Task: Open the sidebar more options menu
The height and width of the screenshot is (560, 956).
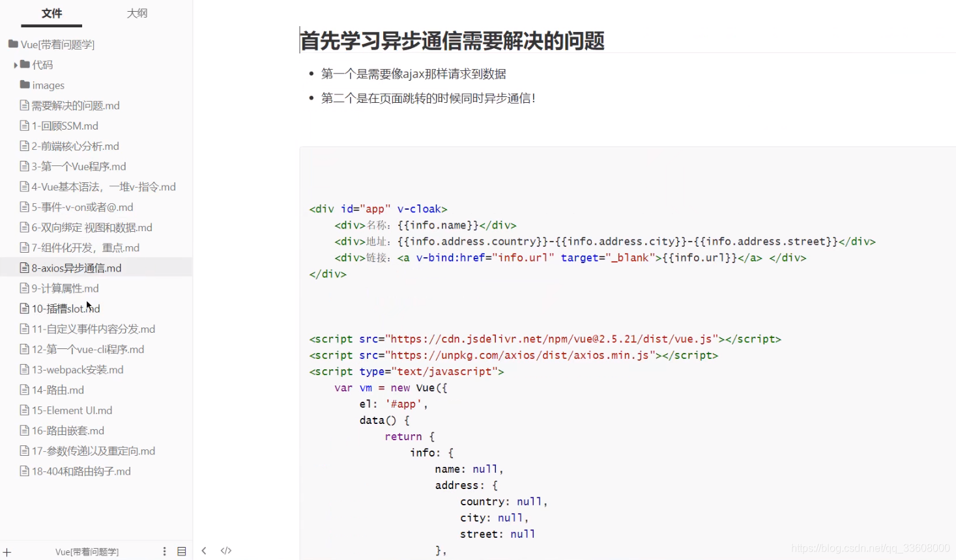Action: click(x=164, y=551)
